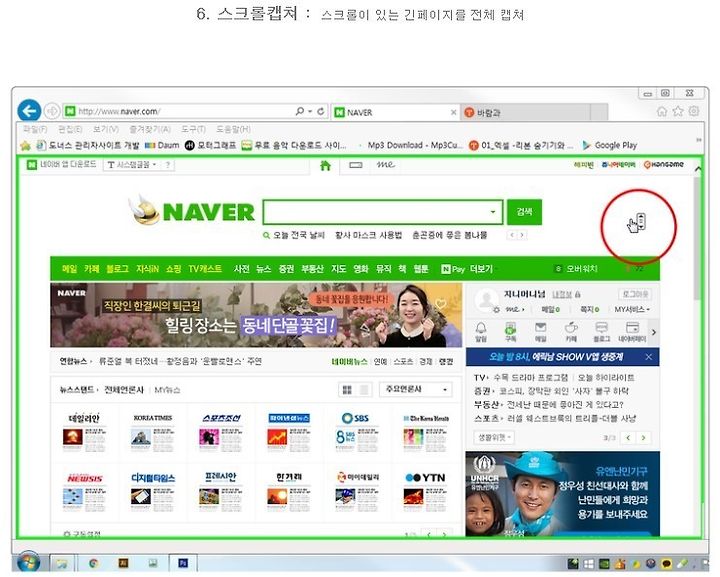Click the Windows Start orb
Viewport: 720px width, 577px height.
coord(28,562)
